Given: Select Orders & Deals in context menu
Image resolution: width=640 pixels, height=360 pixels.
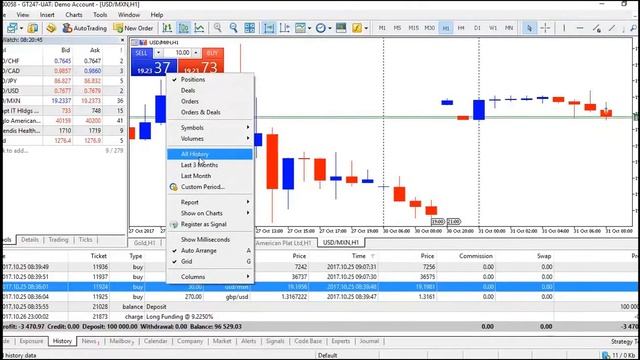Looking at the screenshot, I should pyautogui.click(x=210, y=112).
